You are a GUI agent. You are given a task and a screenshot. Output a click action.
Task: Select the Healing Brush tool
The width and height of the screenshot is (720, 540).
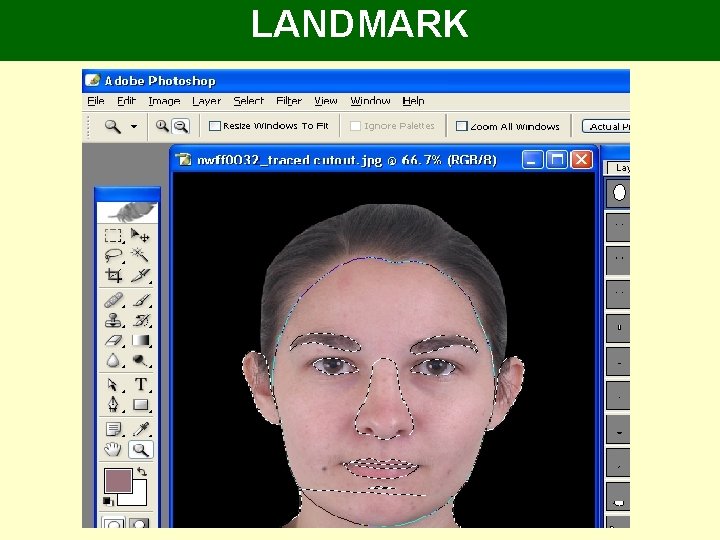[113, 300]
